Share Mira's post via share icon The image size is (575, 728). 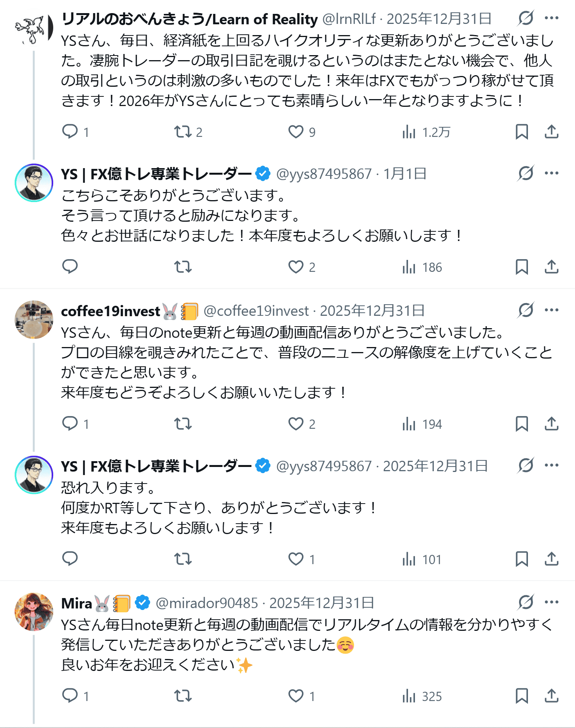[x=551, y=696]
